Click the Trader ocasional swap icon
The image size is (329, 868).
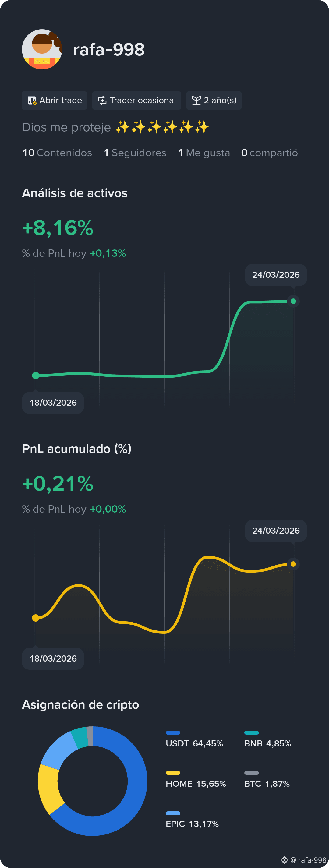tap(102, 101)
